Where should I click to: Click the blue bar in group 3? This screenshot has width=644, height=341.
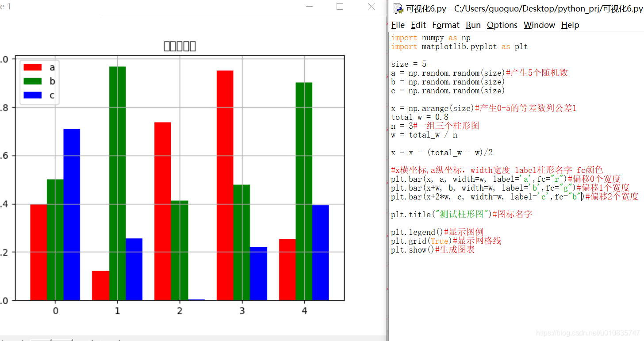click(258, 274)
